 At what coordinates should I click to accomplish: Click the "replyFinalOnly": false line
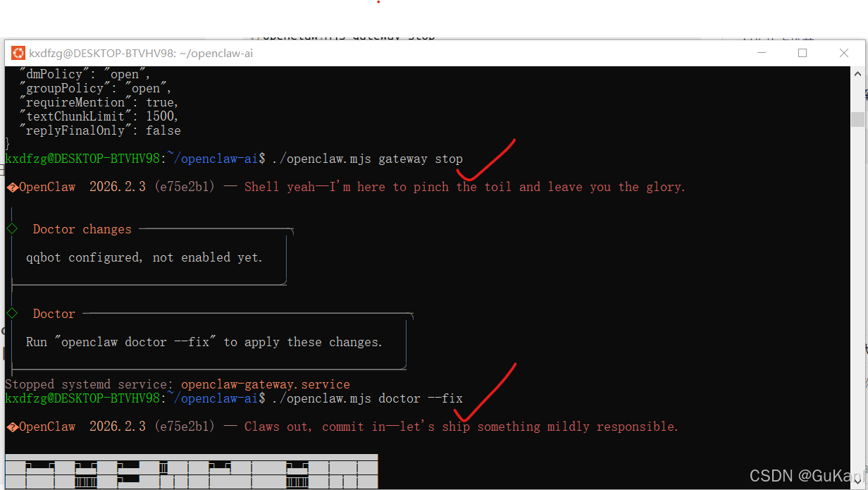click(x=100, y=130)
